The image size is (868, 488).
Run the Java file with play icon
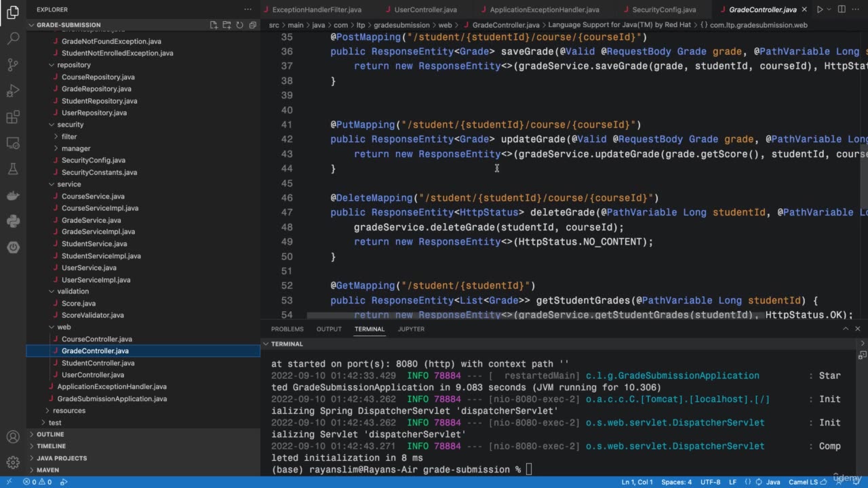click(x=820, y=9)
